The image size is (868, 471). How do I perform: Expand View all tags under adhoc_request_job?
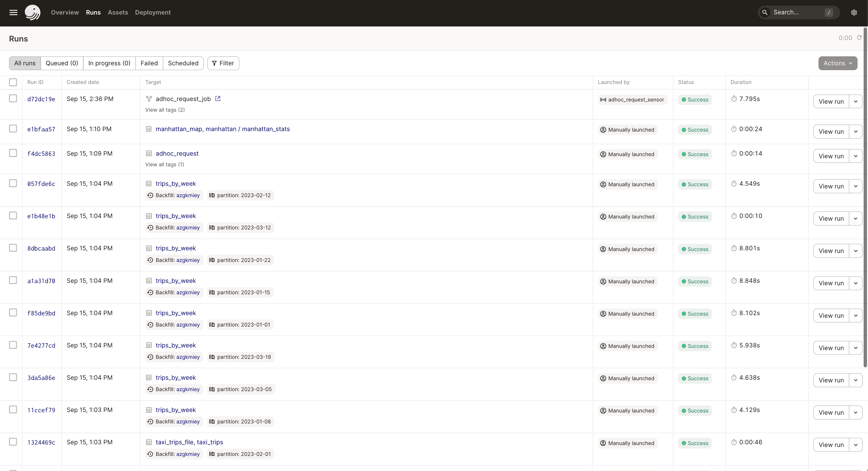pos(165,109)
